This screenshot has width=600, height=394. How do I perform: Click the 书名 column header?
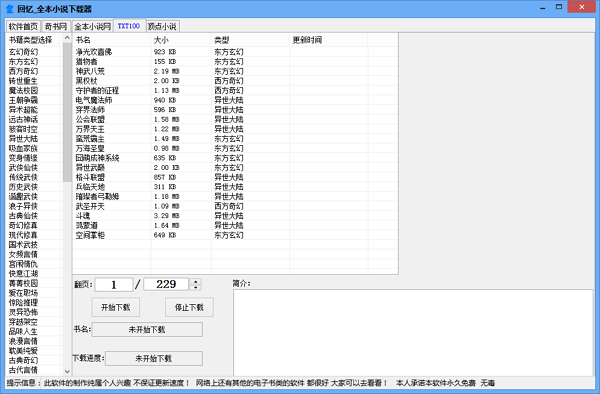click(112, 40)
